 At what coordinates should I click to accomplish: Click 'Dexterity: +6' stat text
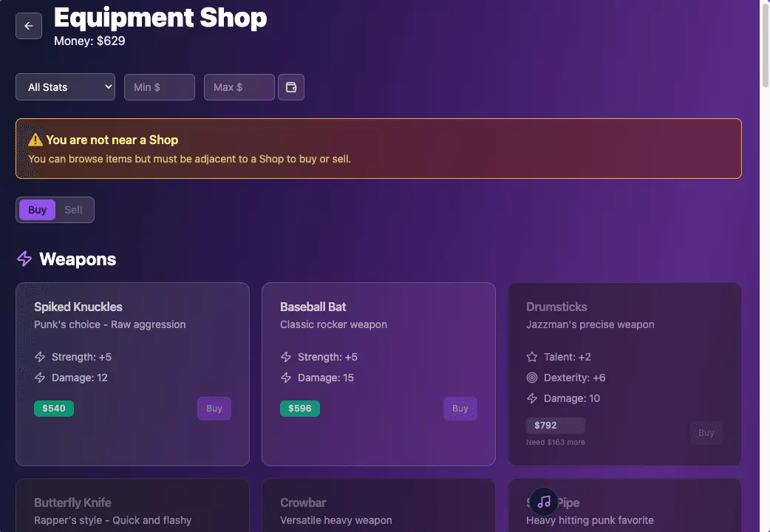[575, 378]
